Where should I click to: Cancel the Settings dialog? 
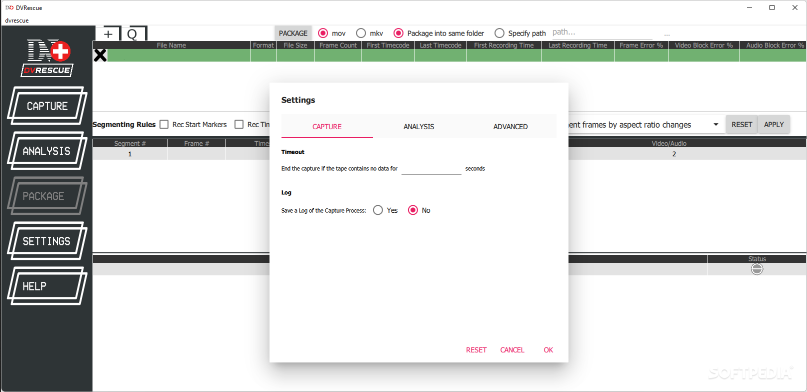(512, 350)
